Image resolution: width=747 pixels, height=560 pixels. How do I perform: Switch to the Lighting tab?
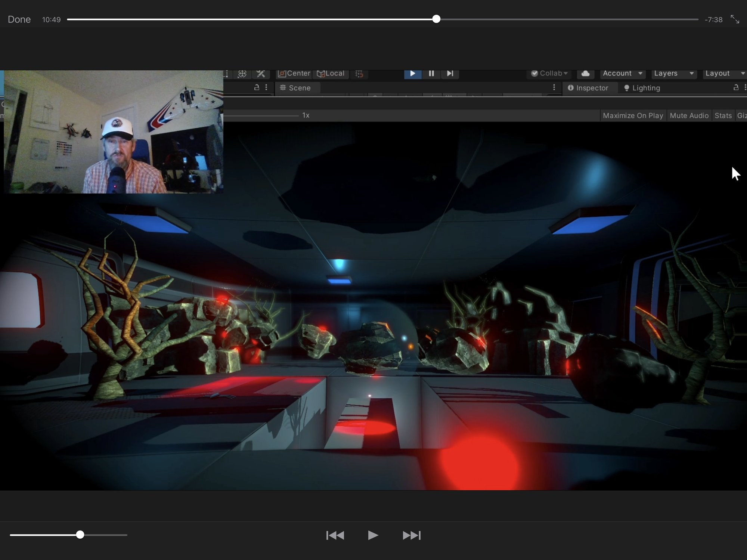point(642,88)
